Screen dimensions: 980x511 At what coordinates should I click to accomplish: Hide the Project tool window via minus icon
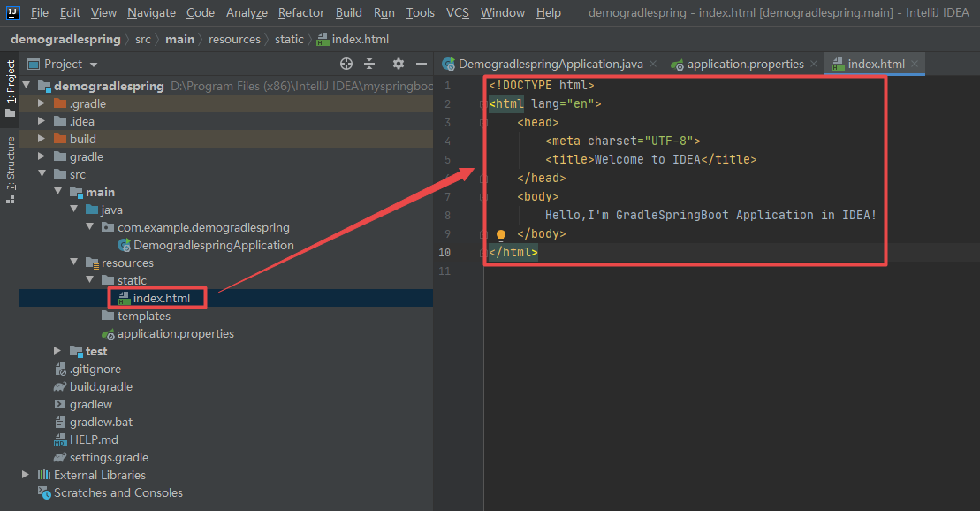click(422, 64)
